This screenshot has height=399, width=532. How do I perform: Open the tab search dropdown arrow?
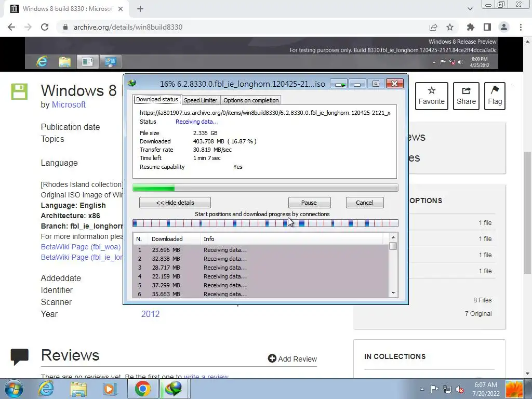(x=470, y=9)
